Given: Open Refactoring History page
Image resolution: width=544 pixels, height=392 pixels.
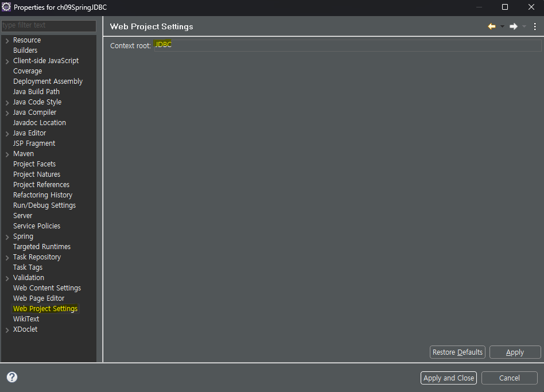Looking at the screenshot, I should [42, 195].
